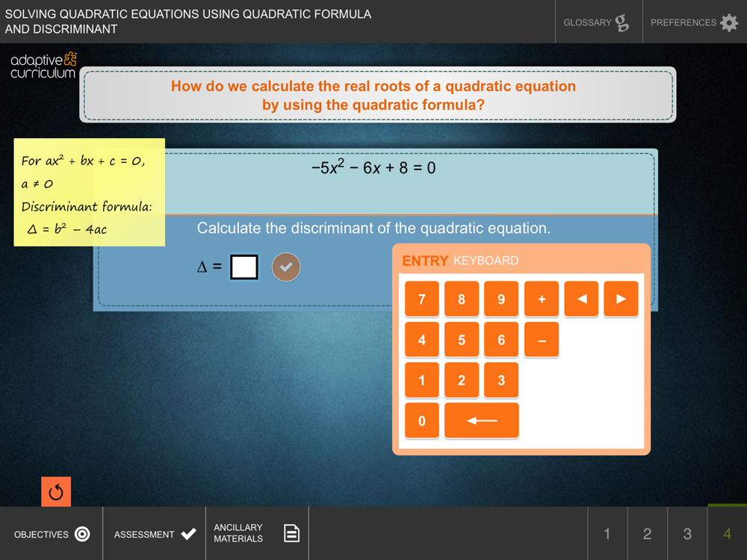Tap the 8 key on keypad
The height and width of the screenshot is (560, 747).
click(462, 299)
